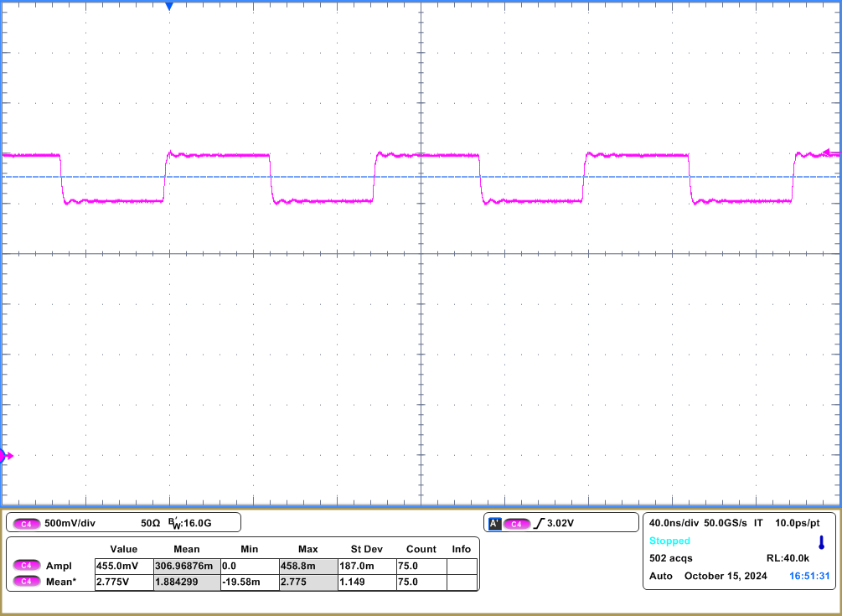Select the C4 badge on the Ampl measurement row

pos(28,565)
